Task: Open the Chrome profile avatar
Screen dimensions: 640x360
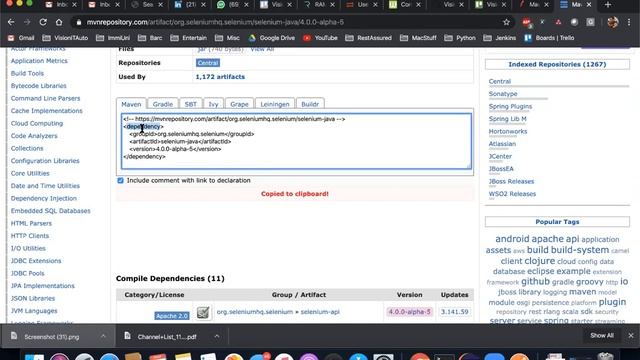Action: [613, 22]
